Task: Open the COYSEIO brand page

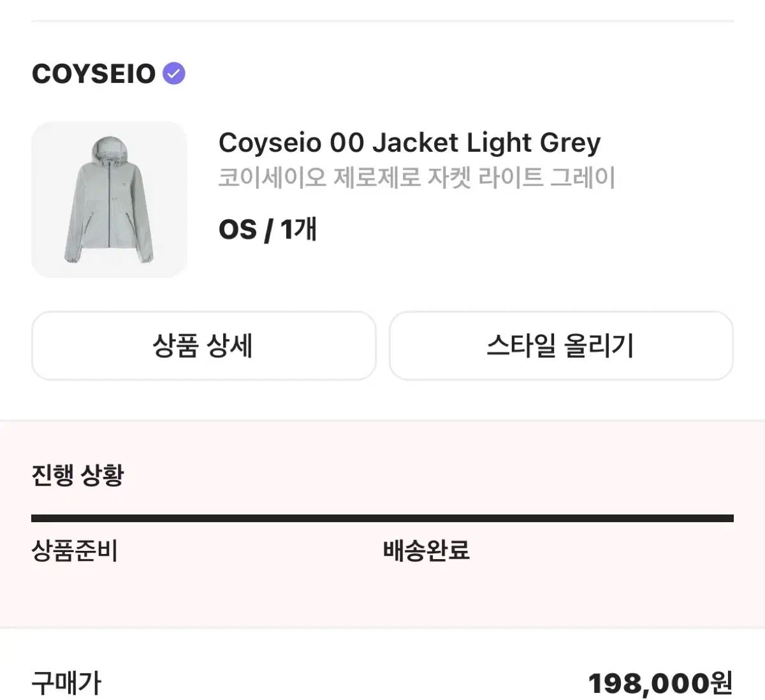Action: click(94, 74)
